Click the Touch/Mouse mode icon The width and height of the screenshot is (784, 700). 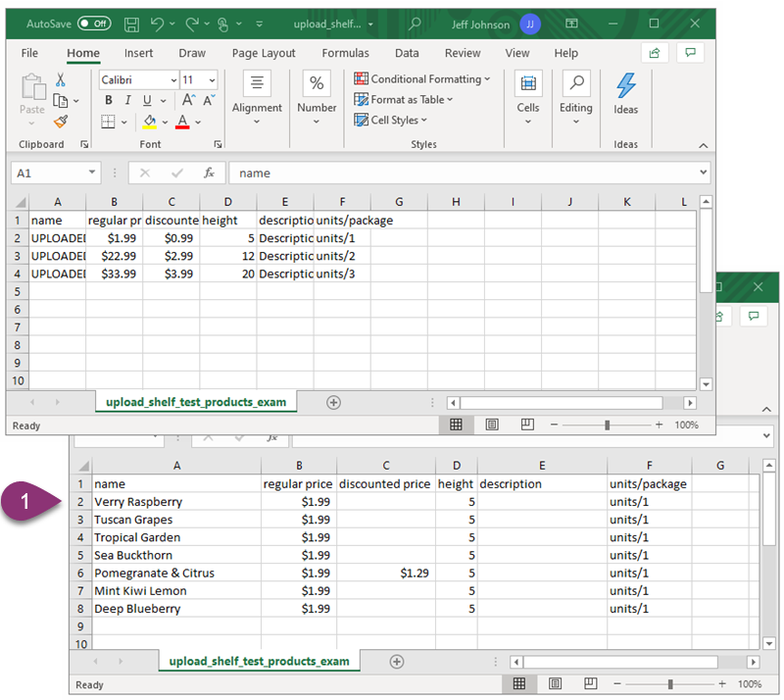click(x=223, y=24)
